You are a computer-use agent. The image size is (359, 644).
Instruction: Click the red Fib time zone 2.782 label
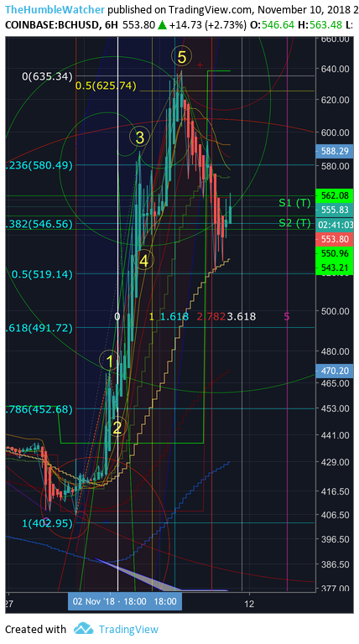point(211,316)
